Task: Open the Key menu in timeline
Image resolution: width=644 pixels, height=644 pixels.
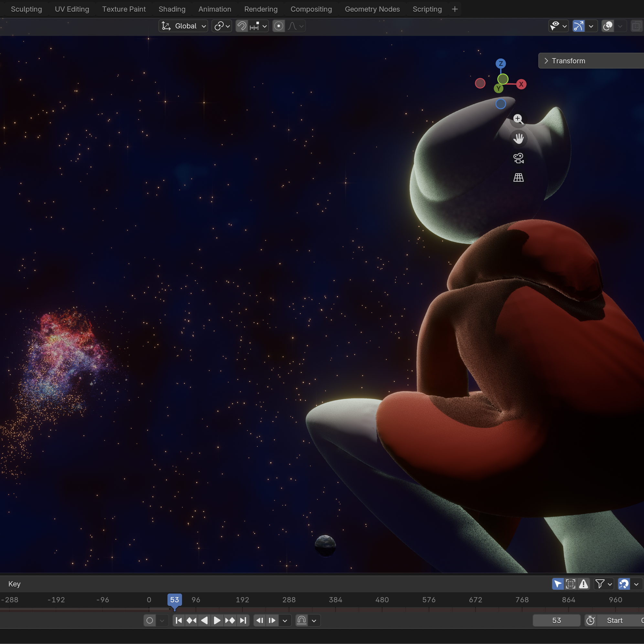Action: pos(14,584)
